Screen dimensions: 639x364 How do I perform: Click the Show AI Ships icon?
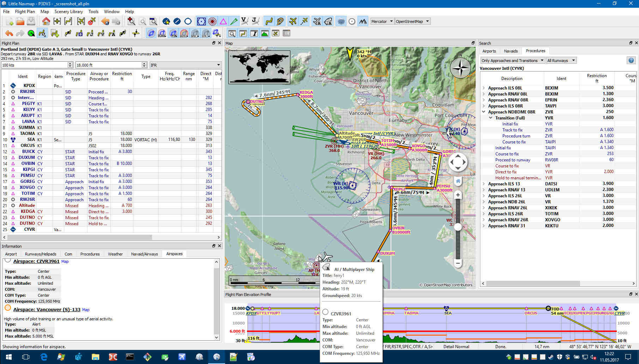point(328,21)
